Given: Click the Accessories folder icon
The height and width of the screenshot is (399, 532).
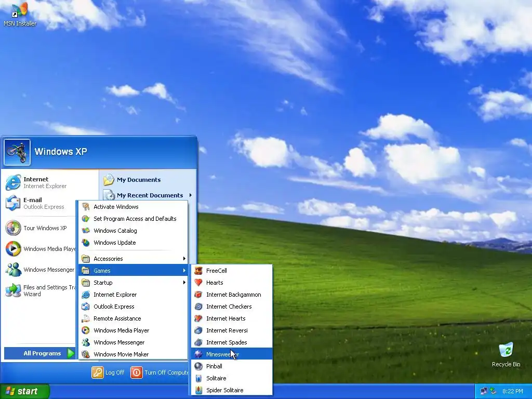Looking at the screenshot, I should pos(86,259).
